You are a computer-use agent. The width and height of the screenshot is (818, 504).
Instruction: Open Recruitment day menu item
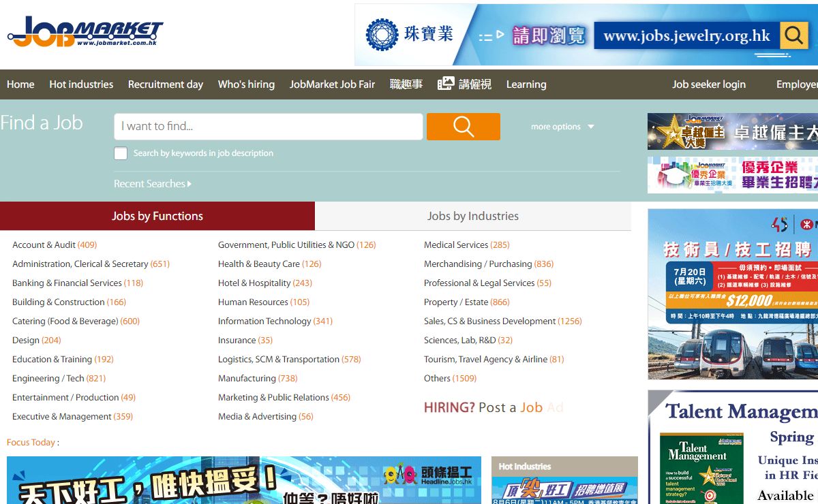point(166,84)
